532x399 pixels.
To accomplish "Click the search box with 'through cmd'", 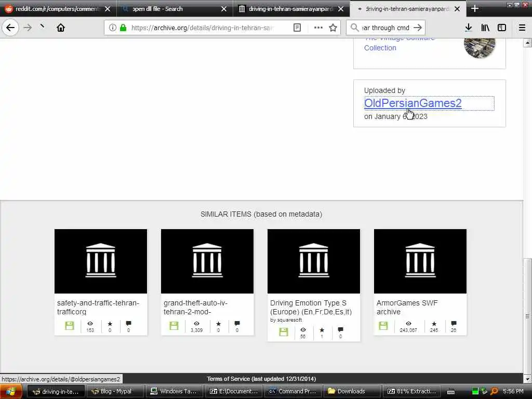I will [385, 28].
